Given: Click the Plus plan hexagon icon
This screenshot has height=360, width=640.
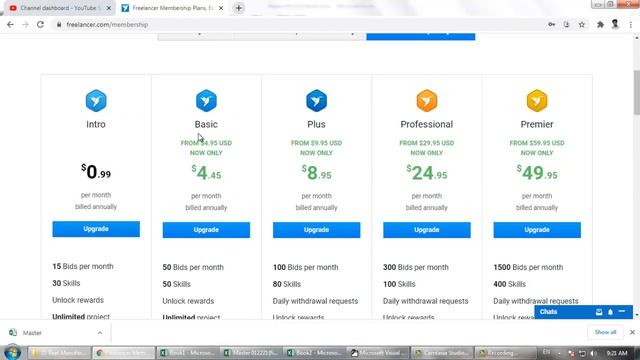Looking at the screenshot, I should [x=316, y=100].
